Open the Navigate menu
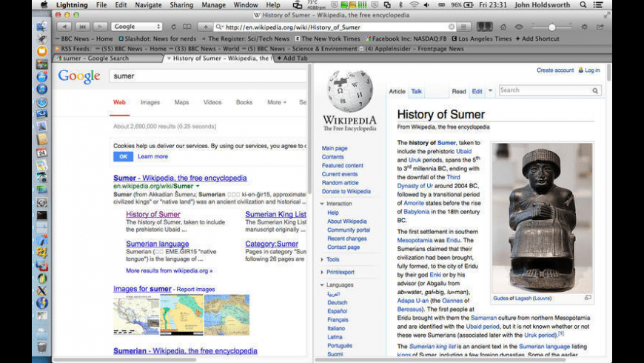This screenshot has width=644, height=363. (148, 5)
